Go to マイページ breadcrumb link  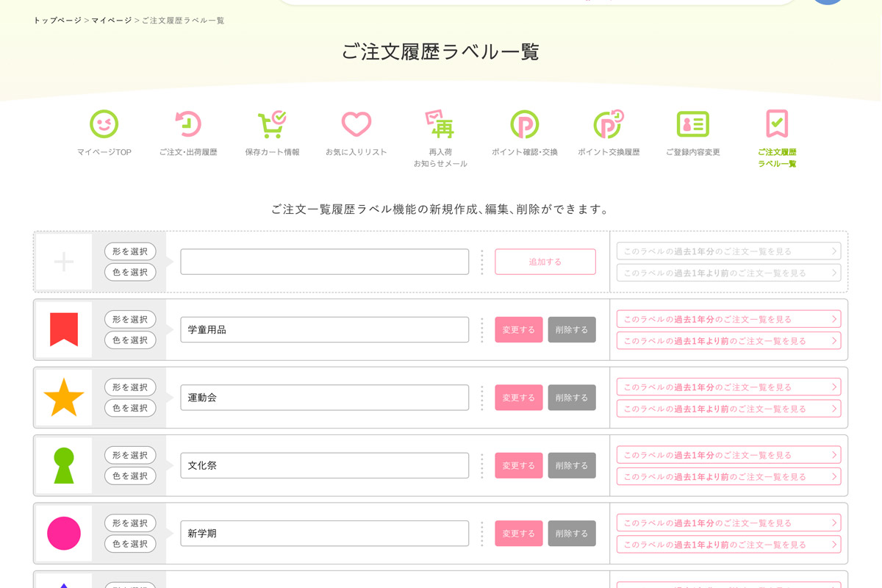click(112, 21)
